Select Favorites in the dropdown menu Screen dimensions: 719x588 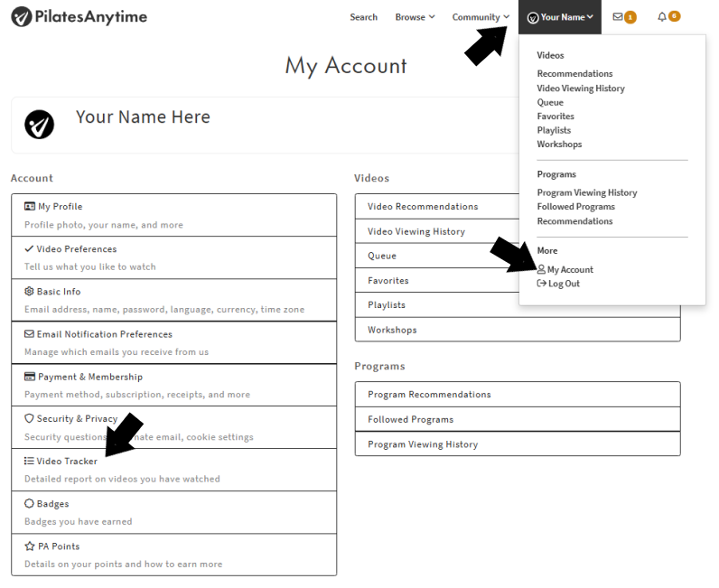(556, 116)
